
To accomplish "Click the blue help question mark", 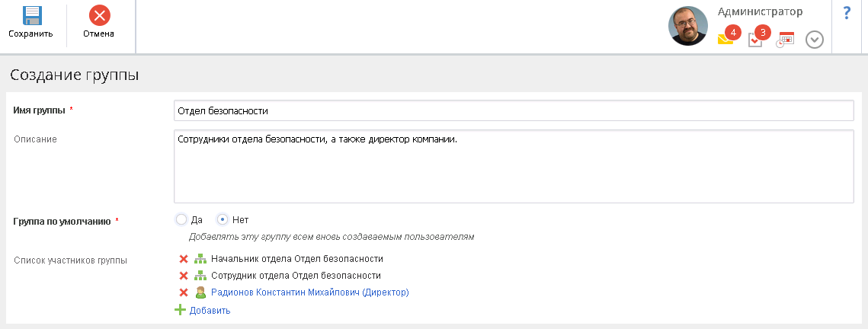I will tap(846, 13).
